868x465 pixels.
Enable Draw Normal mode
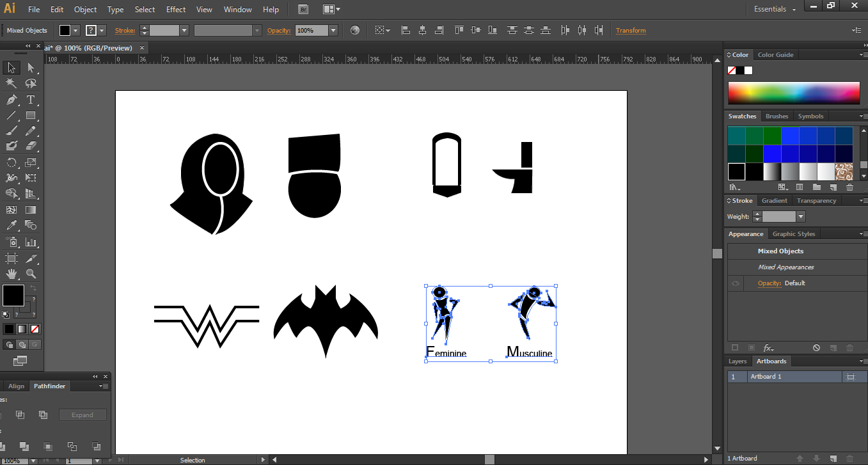(10, 344)
